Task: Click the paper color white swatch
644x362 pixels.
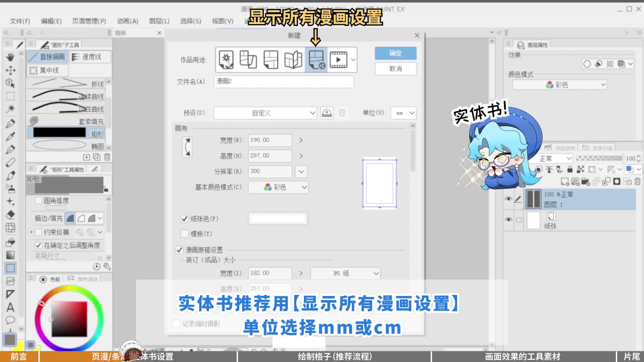Action: [278, 219]
